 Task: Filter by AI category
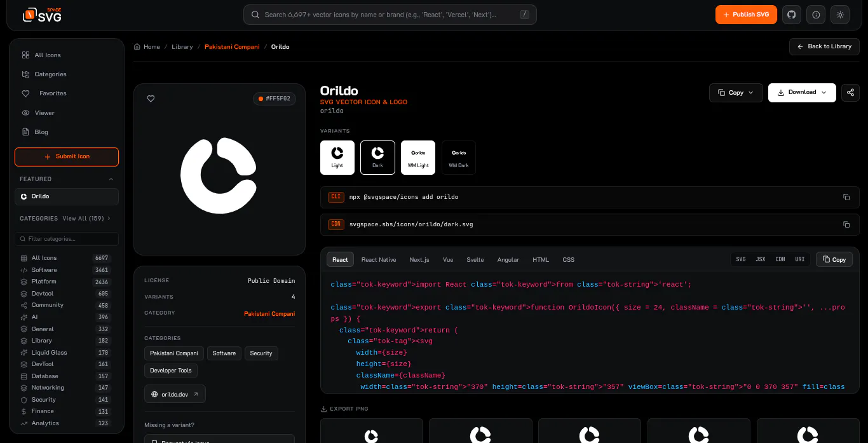click(x=65, y=317)
